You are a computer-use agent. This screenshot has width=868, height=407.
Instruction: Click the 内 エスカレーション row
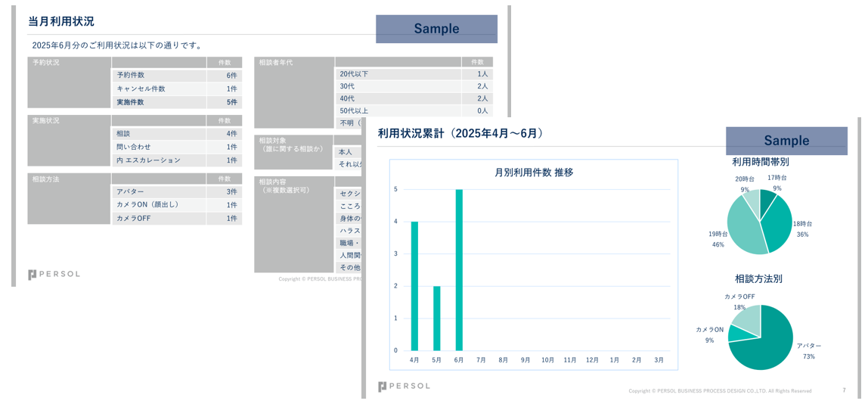tap(176, 160)
